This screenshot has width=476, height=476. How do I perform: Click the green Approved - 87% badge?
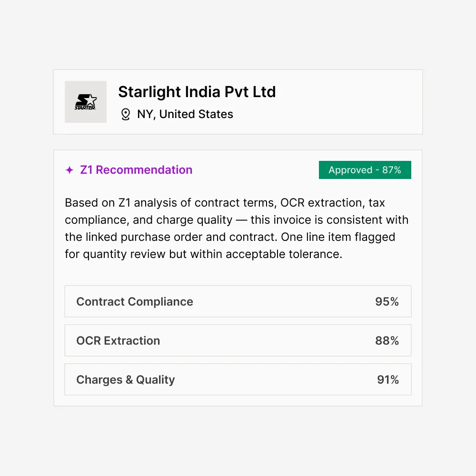365,170
